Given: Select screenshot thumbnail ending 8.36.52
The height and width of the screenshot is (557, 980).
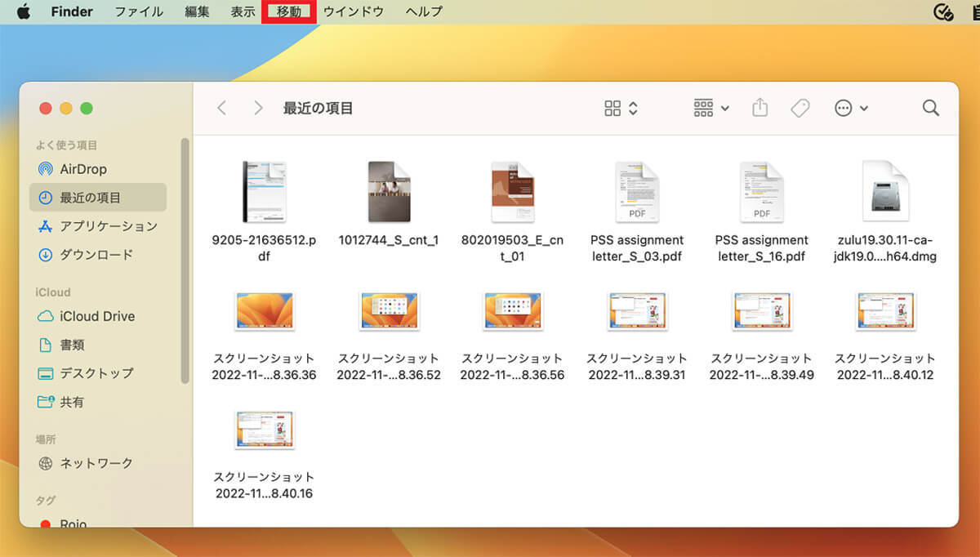Looking at the screenshot, I should point(389,311).
